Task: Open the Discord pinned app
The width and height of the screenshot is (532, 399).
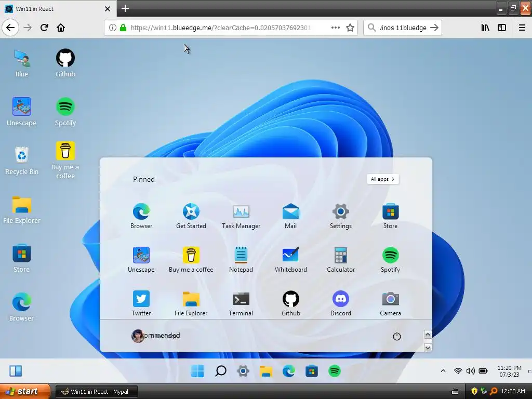Action: (x=341, y=303)
